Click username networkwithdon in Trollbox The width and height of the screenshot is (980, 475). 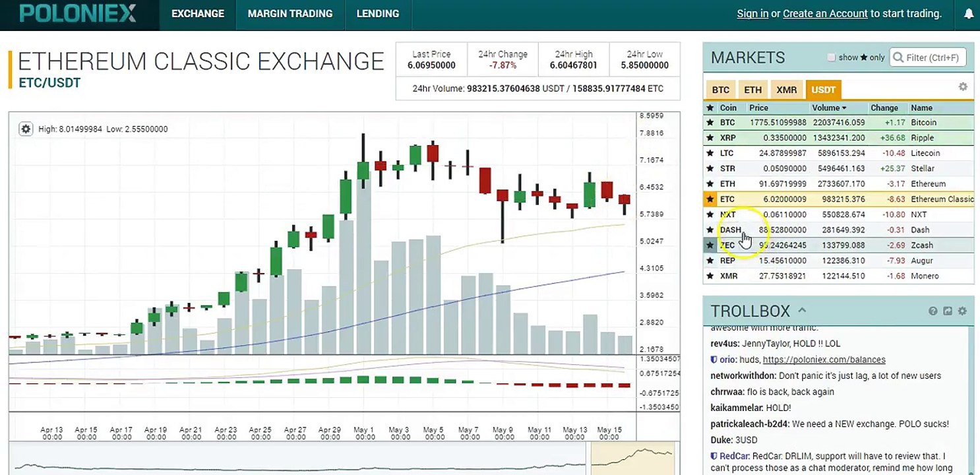point(743,375)
